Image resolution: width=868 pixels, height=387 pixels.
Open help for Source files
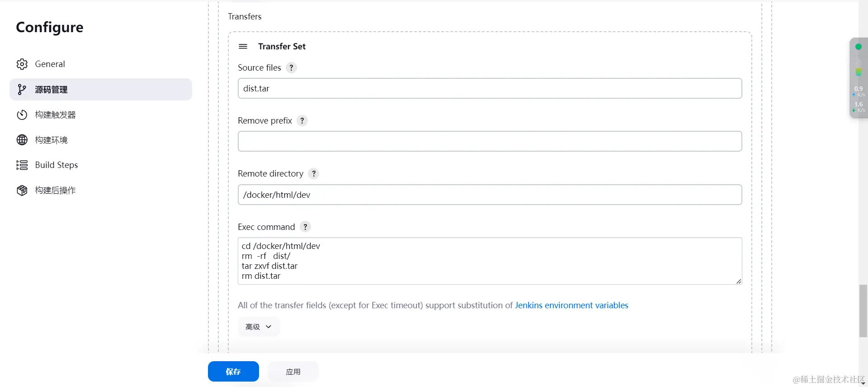click(x=292, y=68)
